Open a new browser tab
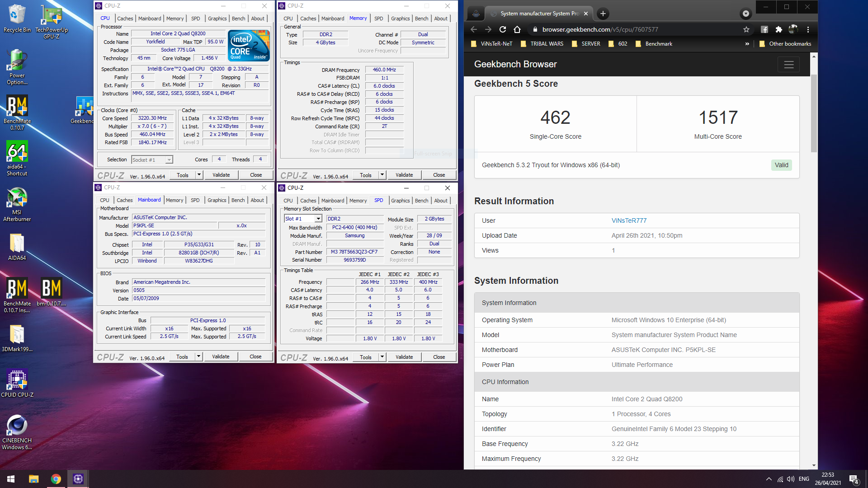868x488 pixels. [x=603, y=14]
